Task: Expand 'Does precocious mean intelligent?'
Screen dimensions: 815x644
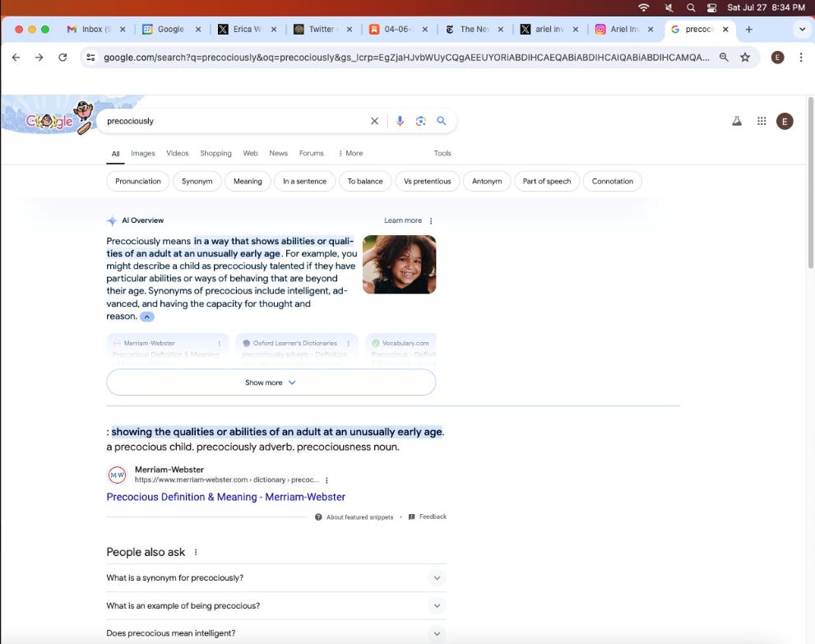Action: 276,633
